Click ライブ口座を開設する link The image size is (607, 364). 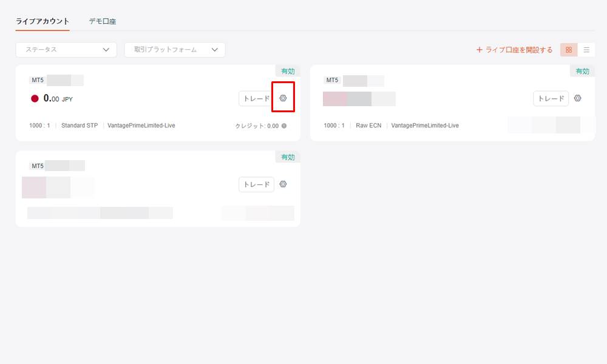click(514, 50)
